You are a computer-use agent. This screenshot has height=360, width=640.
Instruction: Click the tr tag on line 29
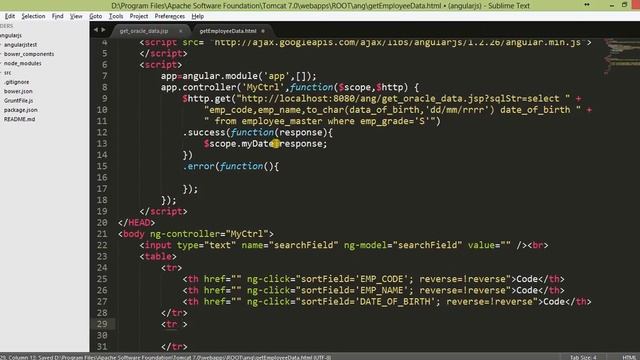pyautogui.click(x=174, y=324)
